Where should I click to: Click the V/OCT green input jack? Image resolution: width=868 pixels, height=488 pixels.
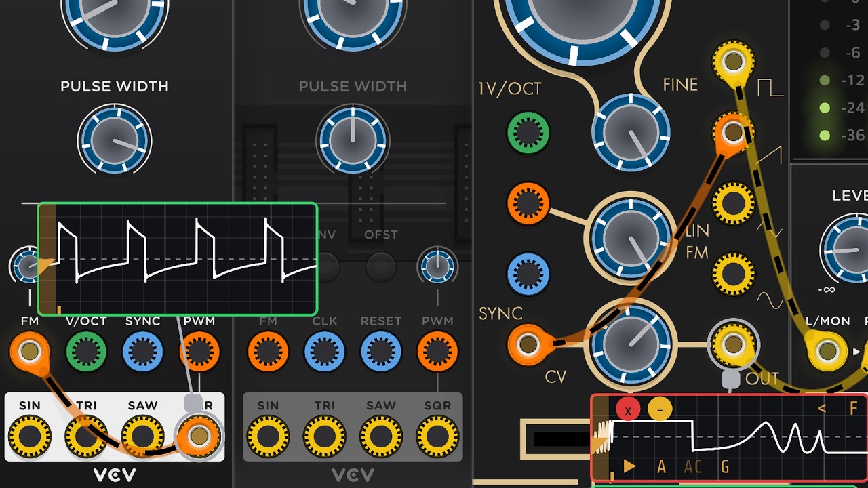[x=86, y=352]
